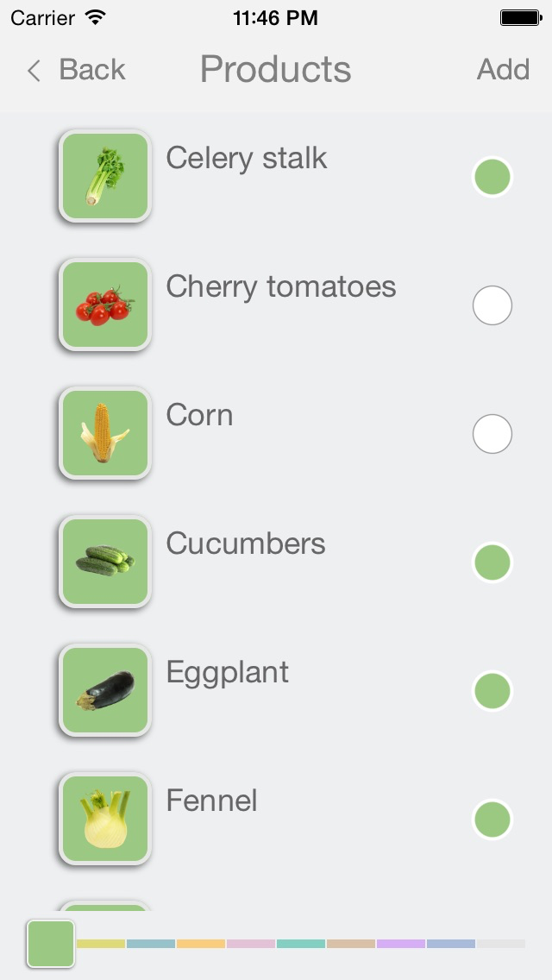Deselect the Celery stalk radio circle

(x=492, y=177)
